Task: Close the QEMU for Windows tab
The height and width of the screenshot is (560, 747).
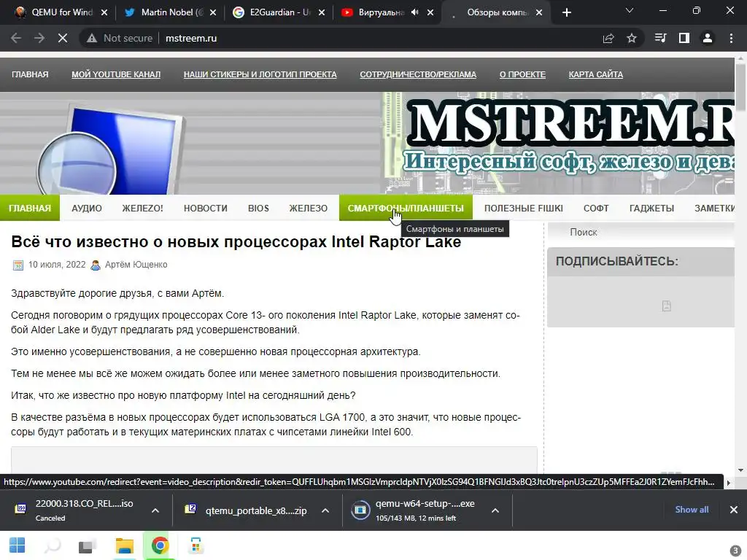Action: tap(104, 12)
